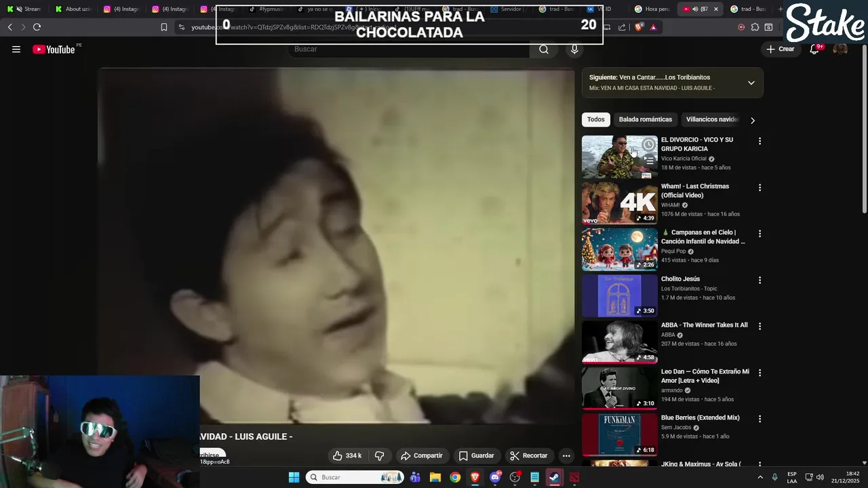Screen dimensions: 868x488
Task: Open Brave browser from taskbar
Action: tap(475, 477)
